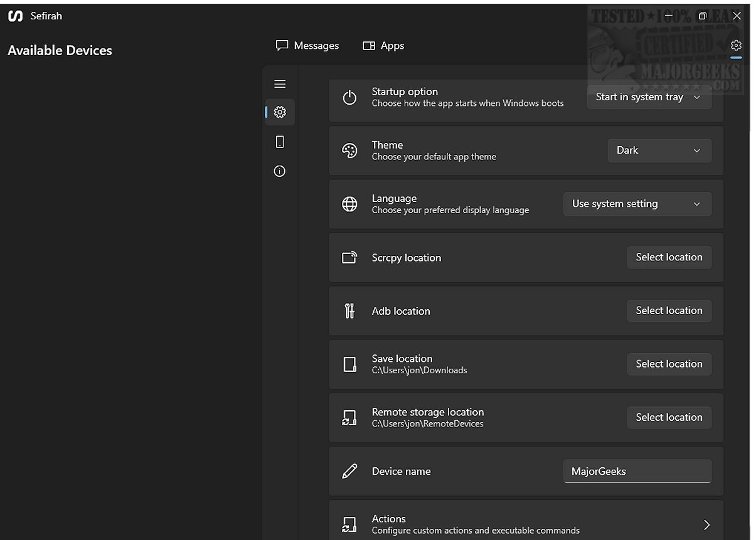The width and height of the screenshot is (756, 540).
Task: Click the Adb location label
Action: tap(401, 311)
